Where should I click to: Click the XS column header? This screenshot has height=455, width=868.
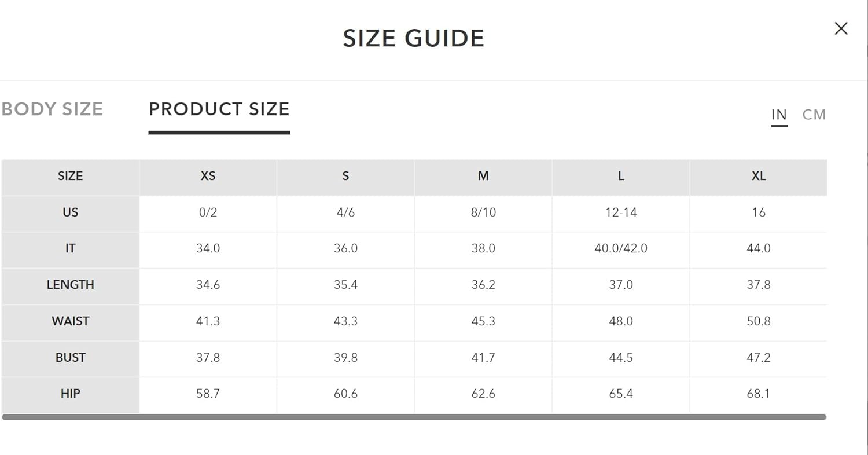click(208, 176)
